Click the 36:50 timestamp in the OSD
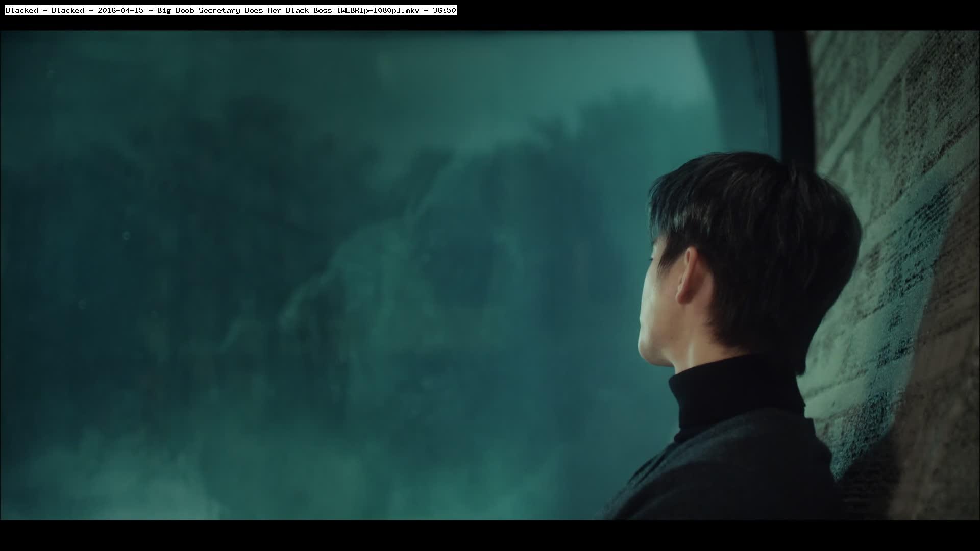Viewport: 980px width, 551px height. click(444, 10)
